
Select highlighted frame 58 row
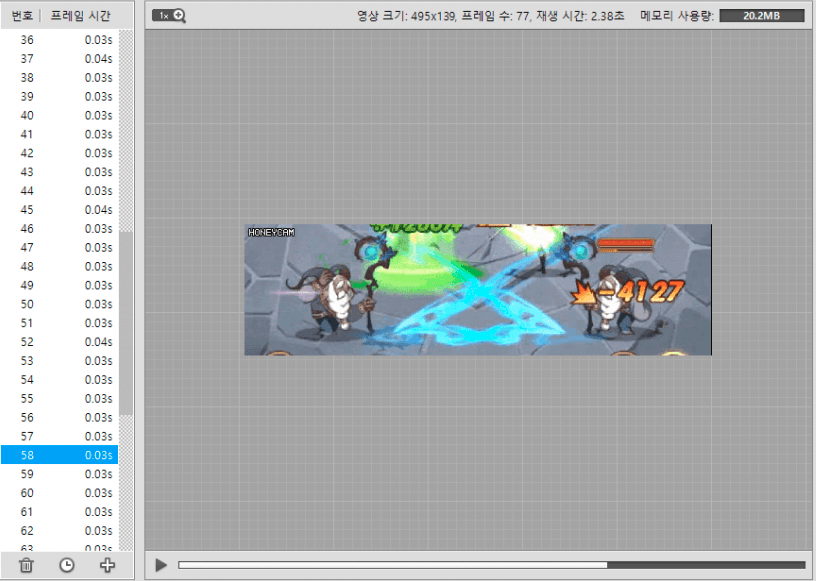(59, 455)
